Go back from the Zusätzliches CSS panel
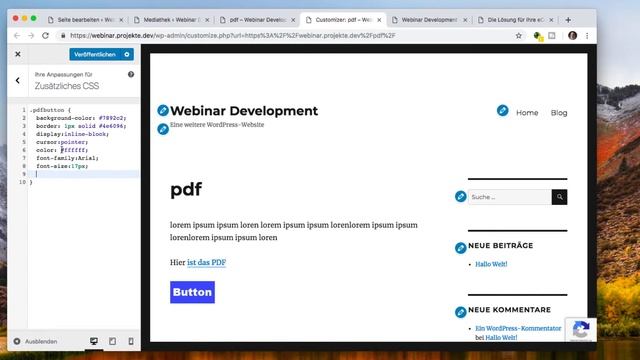Screen dimensions: 640x360 [18, 80]
